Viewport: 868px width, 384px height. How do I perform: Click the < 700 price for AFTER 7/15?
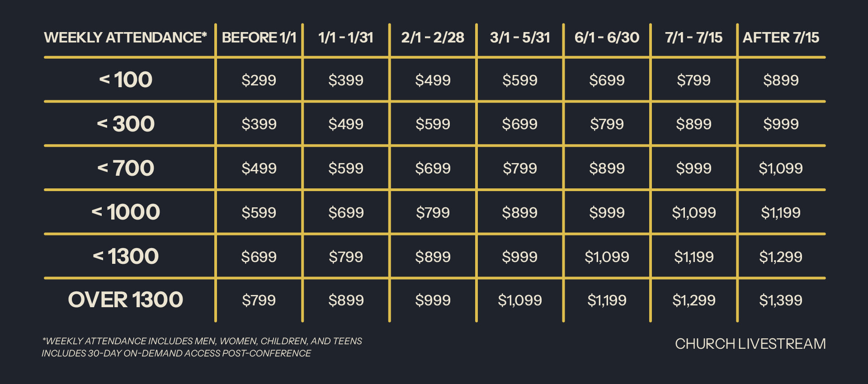(x=781, y=169)
